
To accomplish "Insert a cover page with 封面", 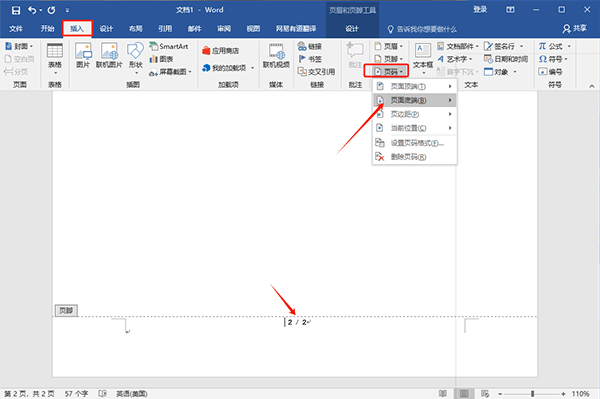I will [20, 46].
